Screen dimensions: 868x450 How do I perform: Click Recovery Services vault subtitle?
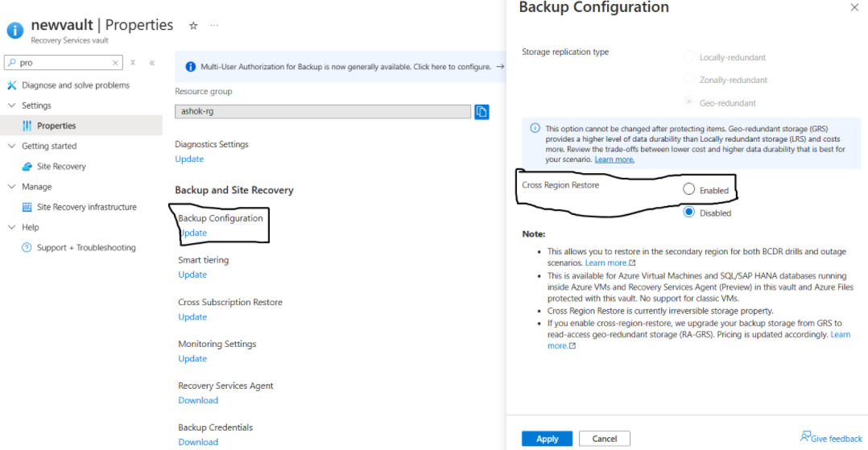pos(70,40)
